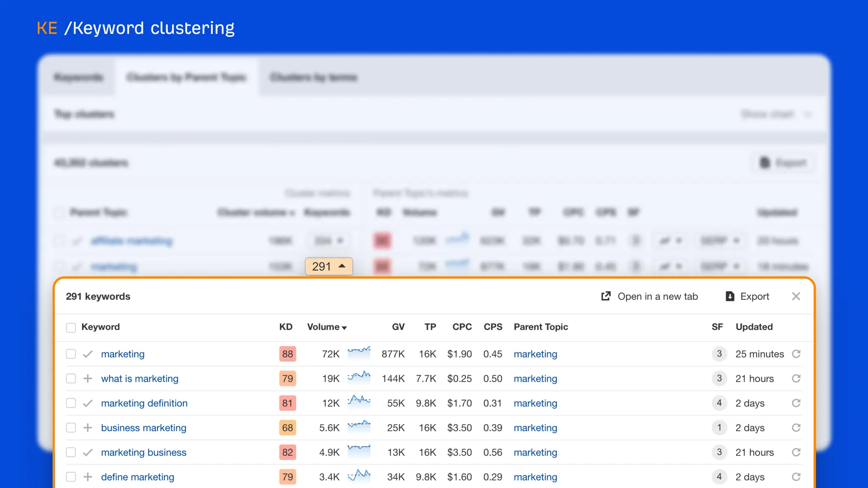The width and height of the screenshot is (868, 488).
Task: Toggle the select-all Keyword checkbox
Action: tap(71, 327)
